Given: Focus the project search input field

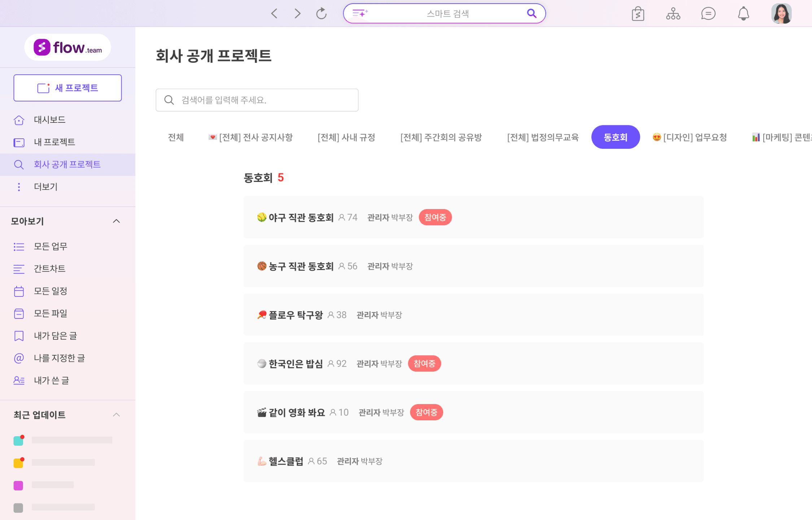Looking at the screenshot, I should click(x=257, y=100).
